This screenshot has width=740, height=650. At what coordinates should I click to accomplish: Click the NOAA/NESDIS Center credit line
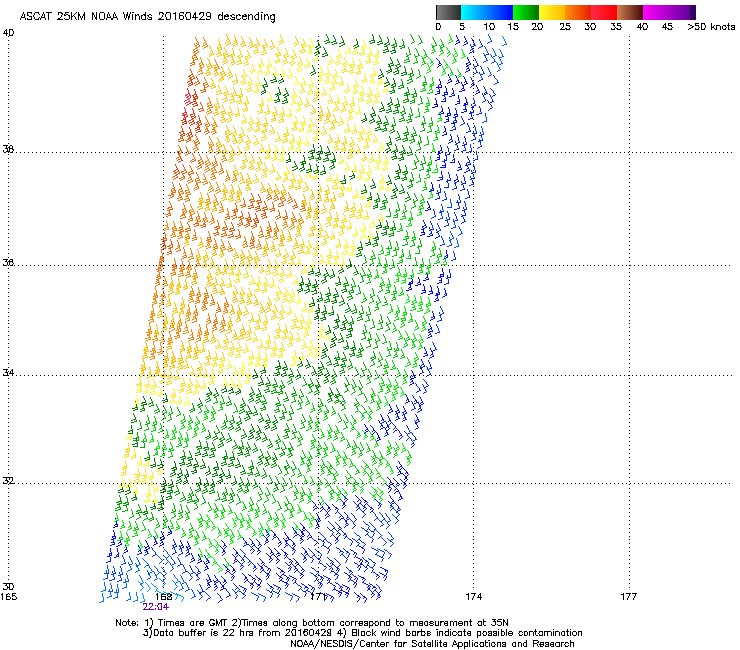click(x=432, y=644)
